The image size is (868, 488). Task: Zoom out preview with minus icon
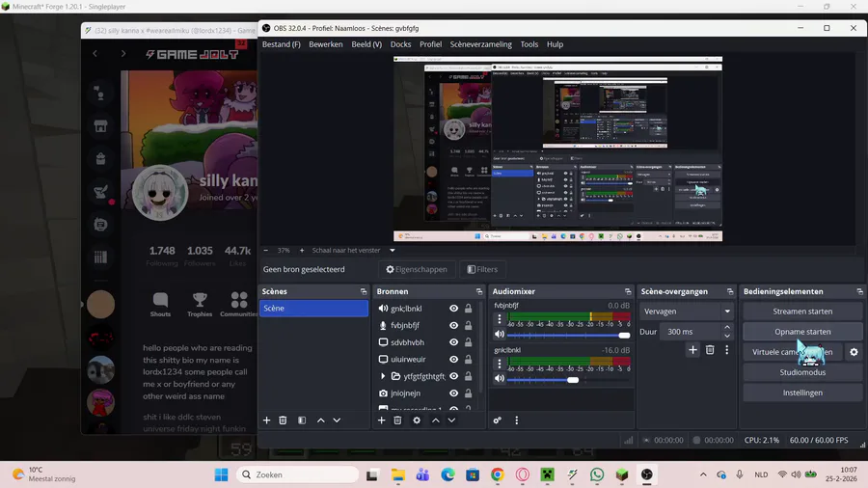(266, 251)
